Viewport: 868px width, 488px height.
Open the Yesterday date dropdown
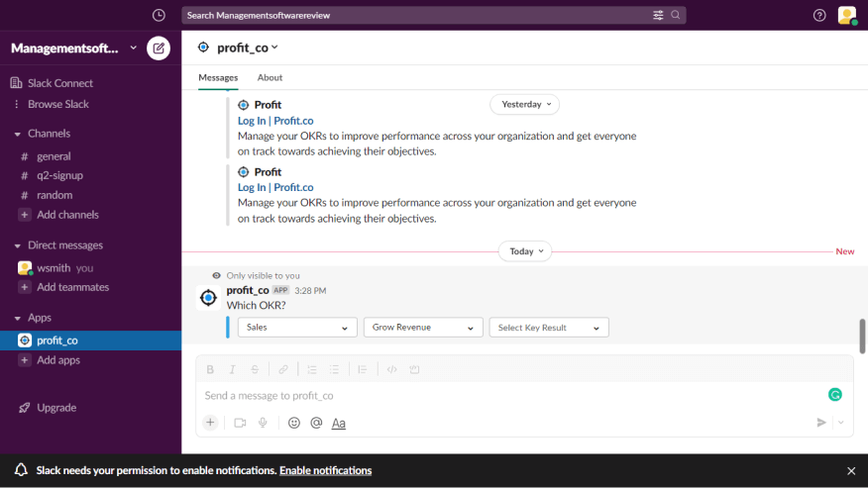point(524,104)
